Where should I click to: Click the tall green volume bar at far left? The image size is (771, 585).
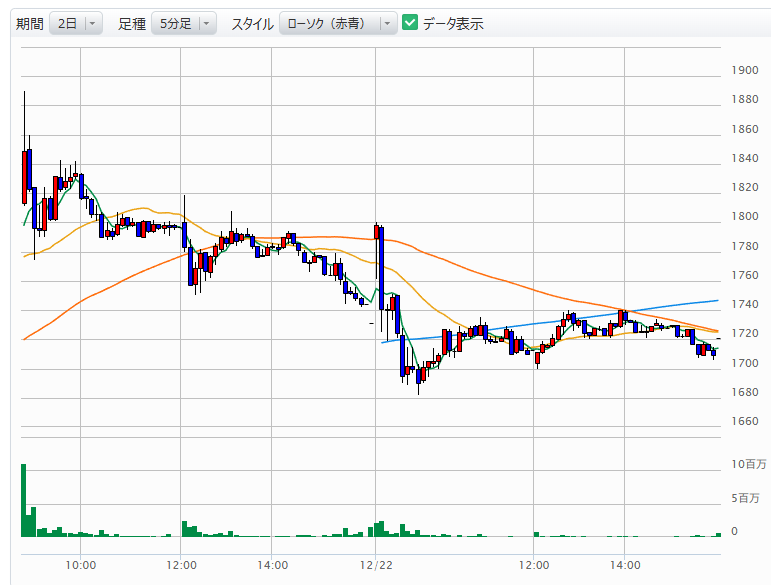[23, 500]
